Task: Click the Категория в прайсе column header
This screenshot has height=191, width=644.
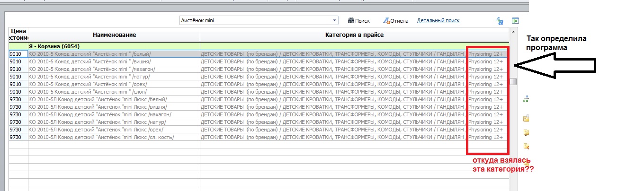Action: 354,35
